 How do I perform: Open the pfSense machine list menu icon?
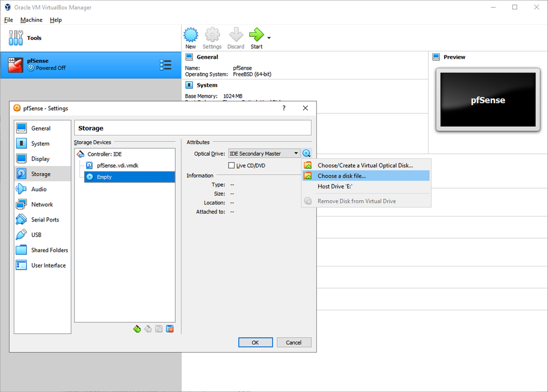coord(165,65)
